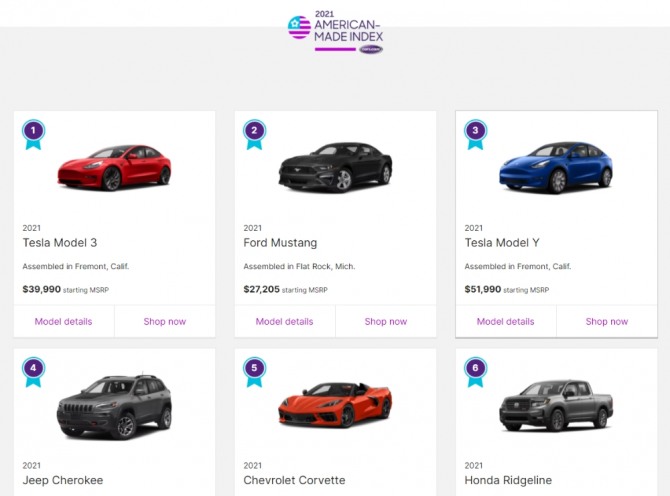Screen dimensions: 670x496
Task: Click the blue Tesla Model Y image
Action: tap(556, 168)
